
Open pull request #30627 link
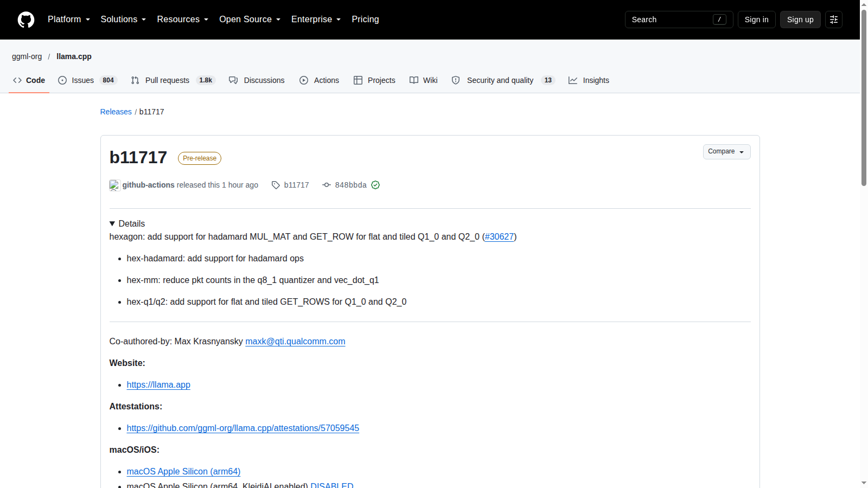click(499, 236)
